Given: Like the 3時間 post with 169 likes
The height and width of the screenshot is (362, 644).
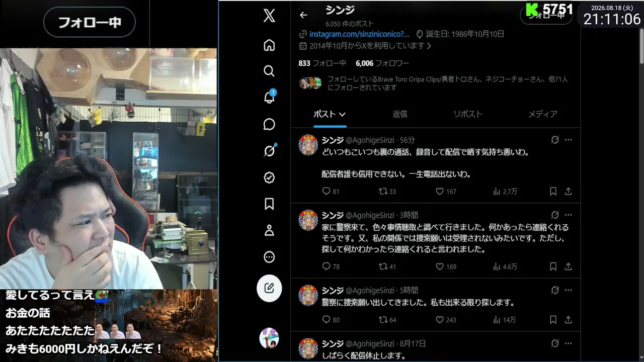Looking at the screenshot, I should point(446,266).
